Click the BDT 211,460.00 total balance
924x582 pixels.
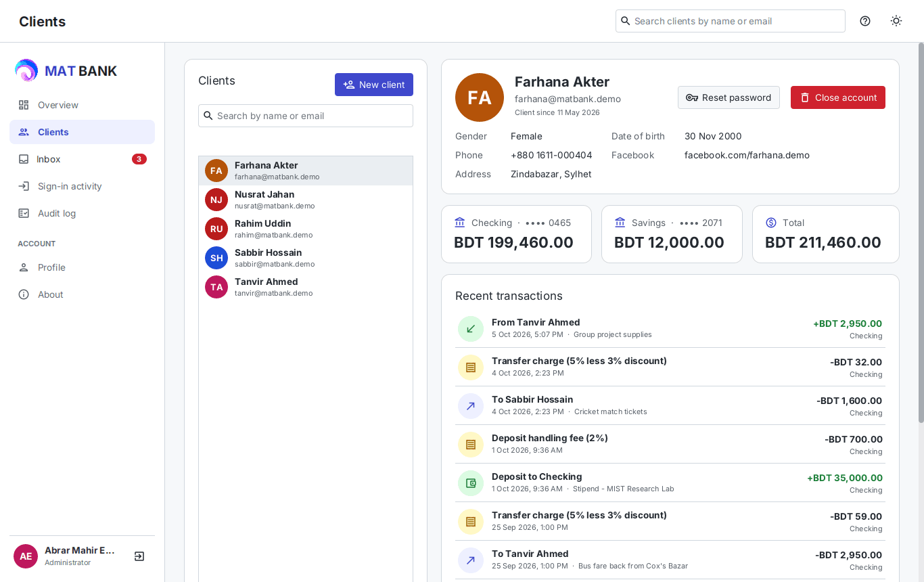coord(823,242)
